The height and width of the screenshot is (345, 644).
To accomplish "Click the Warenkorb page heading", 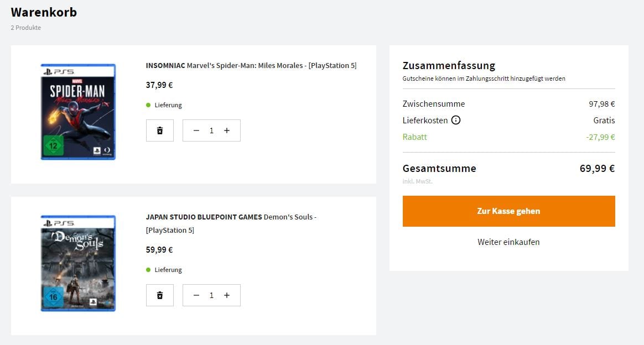I will [x=44, y=12].
